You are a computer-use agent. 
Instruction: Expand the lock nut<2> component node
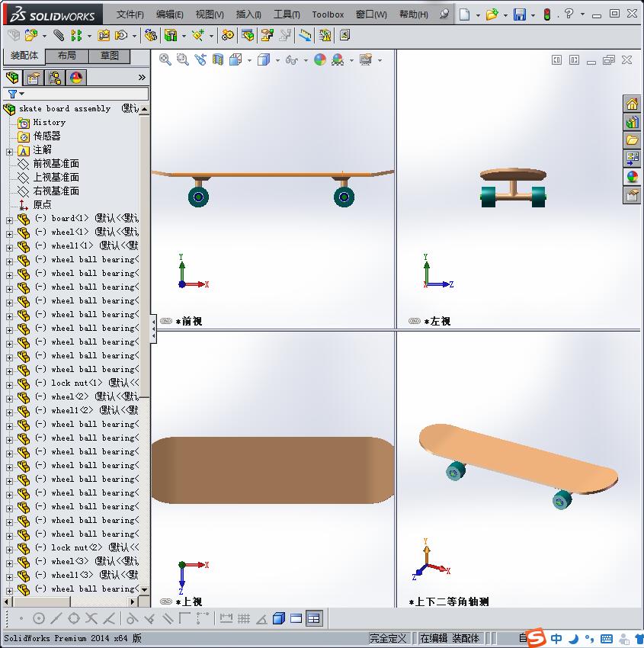pyautogui.click(x=9, y=549)
